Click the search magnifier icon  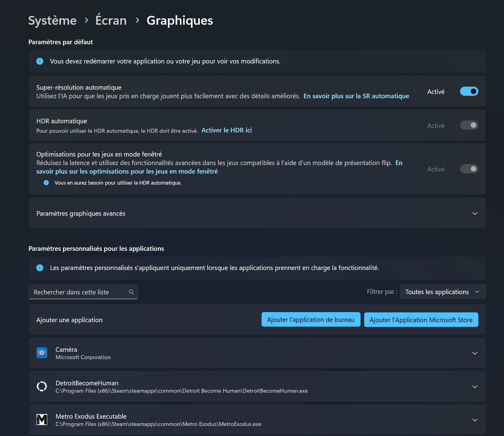[x=131, y=292]
